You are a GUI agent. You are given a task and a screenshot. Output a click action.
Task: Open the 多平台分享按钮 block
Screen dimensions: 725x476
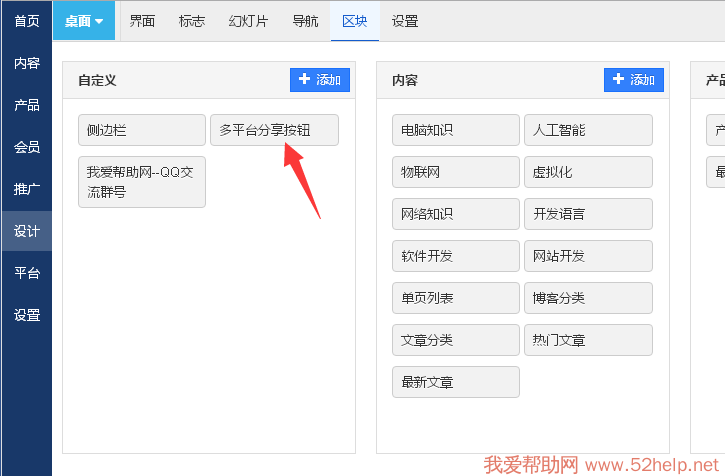coord(274,130)
